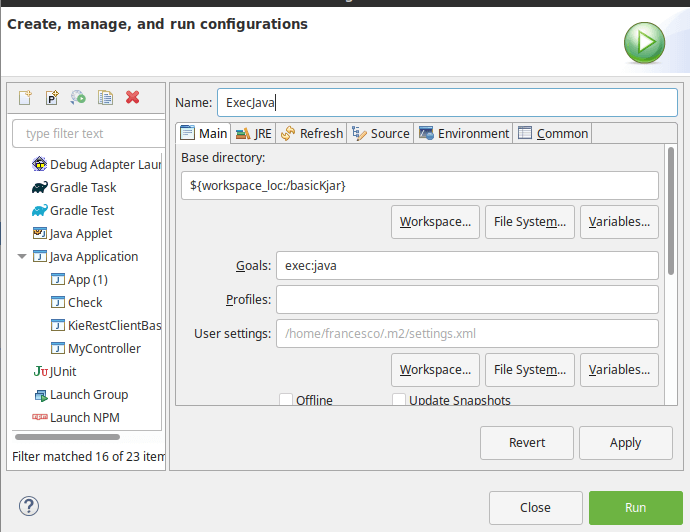Click the JUnit Ju icon
Image resolution: width=690 pixels, height=532 pixels.
tap(40, 371)
